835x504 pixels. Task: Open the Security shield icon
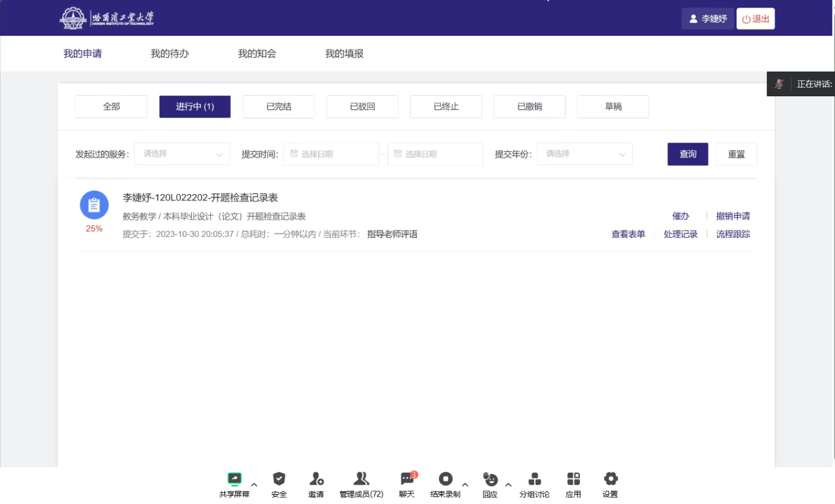pyautogui.click(x=279, y=480)
